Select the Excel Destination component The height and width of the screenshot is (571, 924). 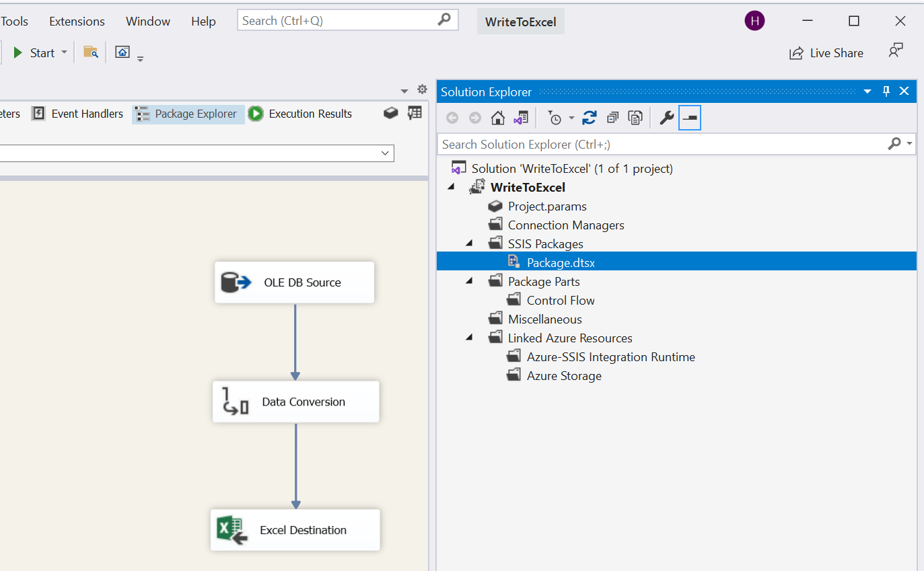295,530
